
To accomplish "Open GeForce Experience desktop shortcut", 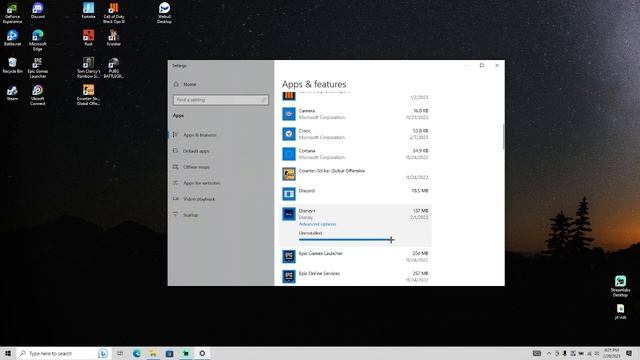I will [12, 13].
